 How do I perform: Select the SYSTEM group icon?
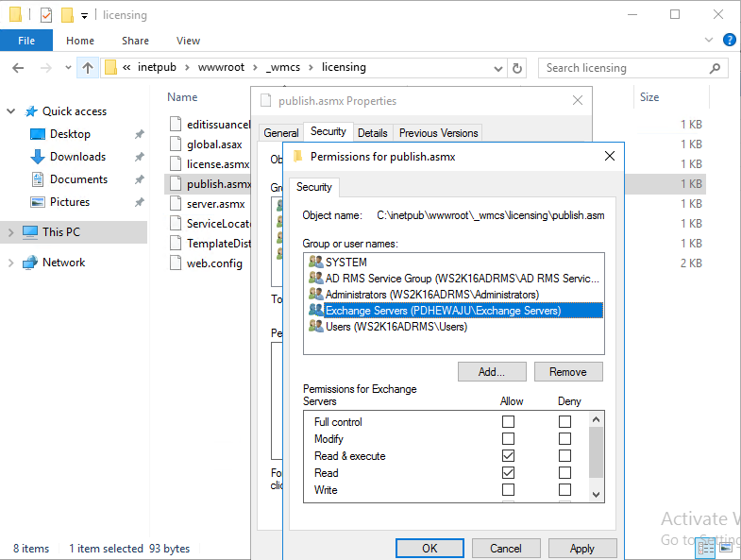(315, 262)
